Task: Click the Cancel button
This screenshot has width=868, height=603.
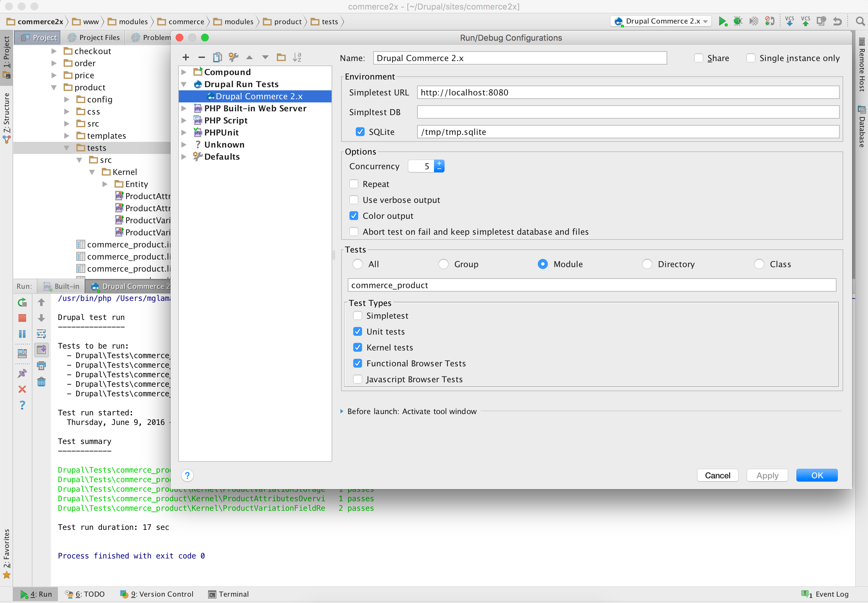Action: (717, 475)
